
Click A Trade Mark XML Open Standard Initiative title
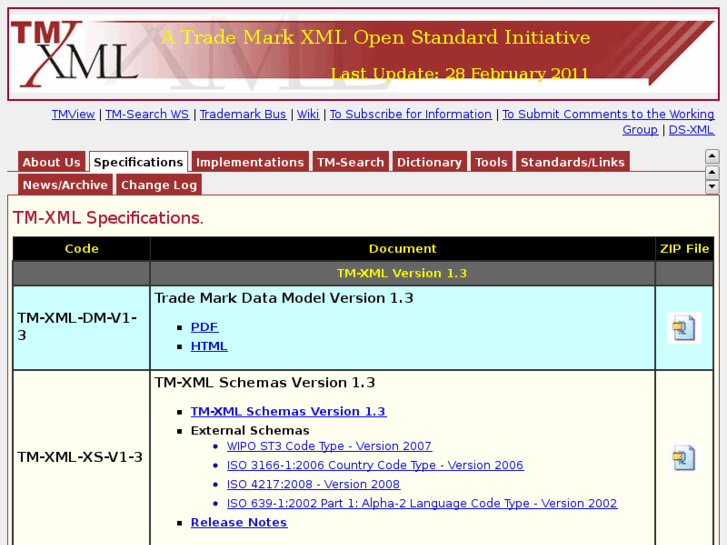tap(376, 37)
